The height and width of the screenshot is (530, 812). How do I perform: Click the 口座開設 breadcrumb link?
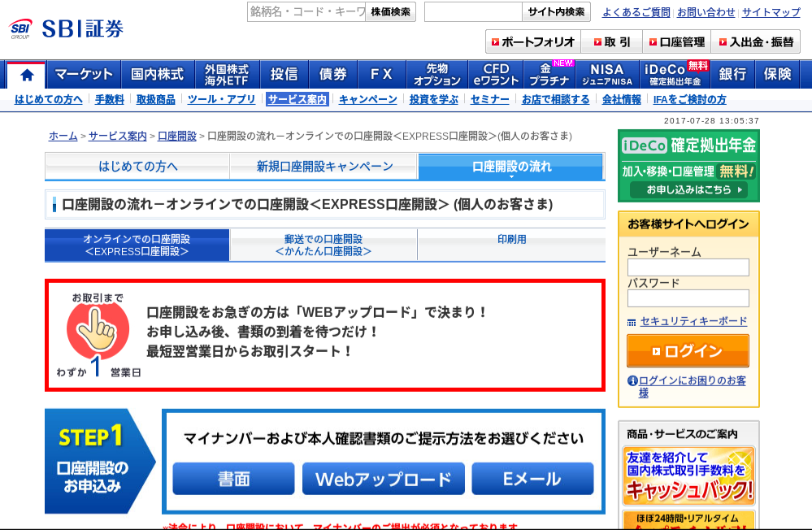point(177,137)
